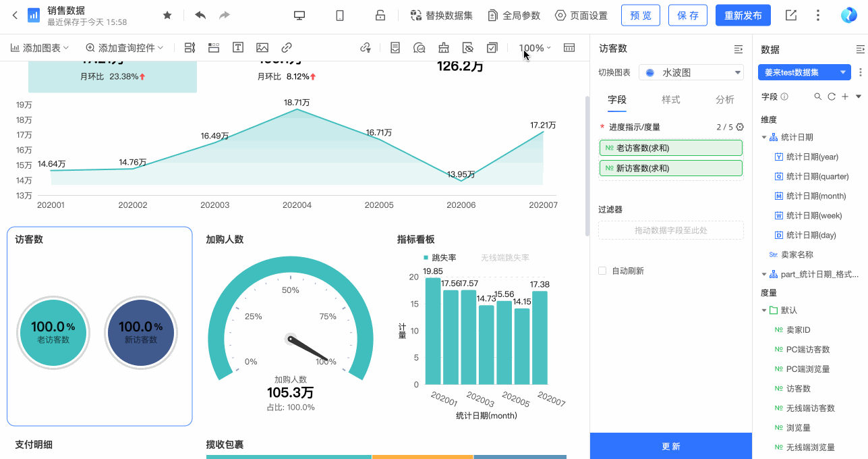Click the 重新发布 button

click(743, 16)
